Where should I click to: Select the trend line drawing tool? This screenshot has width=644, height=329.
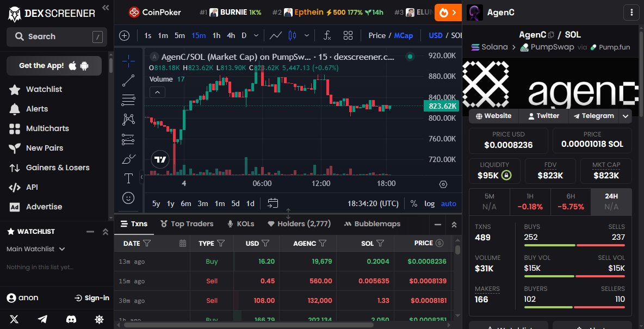tap(128, 80)
